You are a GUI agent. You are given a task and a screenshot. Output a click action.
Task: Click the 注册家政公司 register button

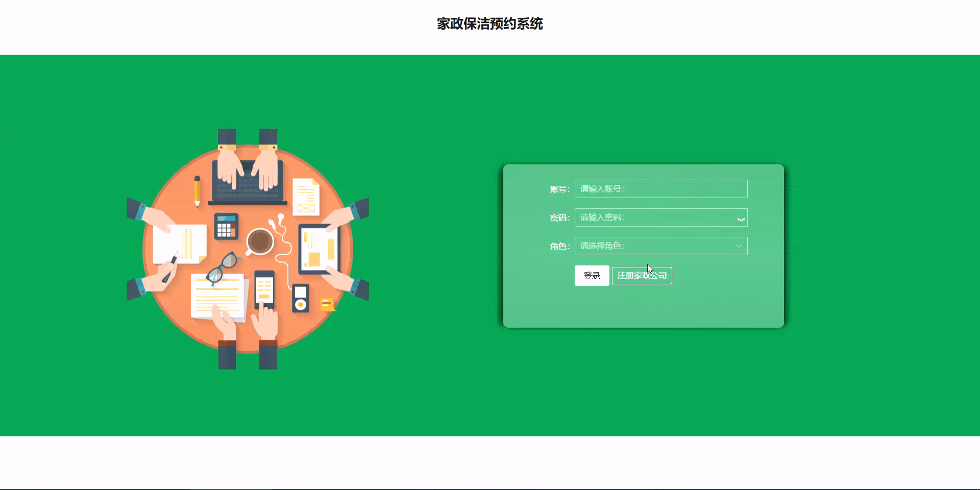point(642,276)
